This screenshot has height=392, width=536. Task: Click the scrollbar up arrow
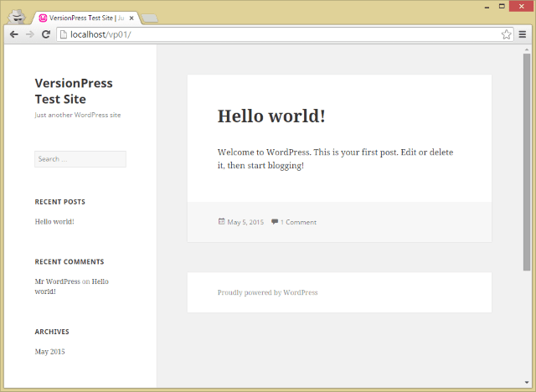coord(527,49)
